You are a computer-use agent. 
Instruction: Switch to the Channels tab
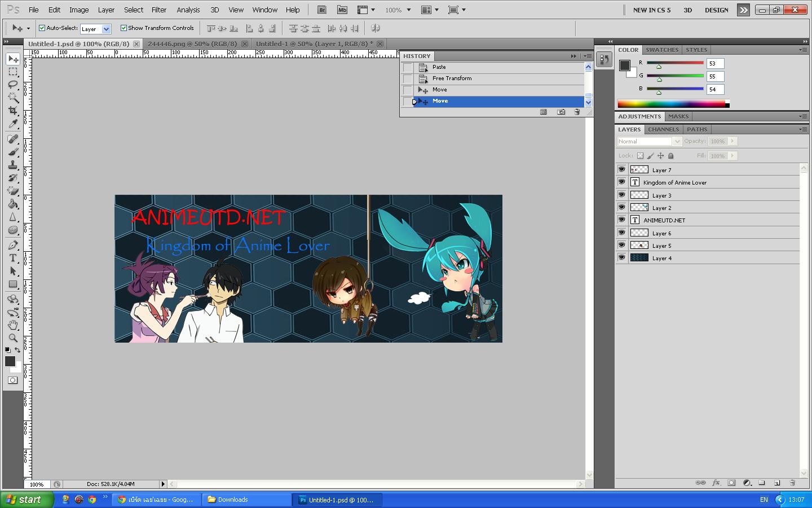pos(663,129)
